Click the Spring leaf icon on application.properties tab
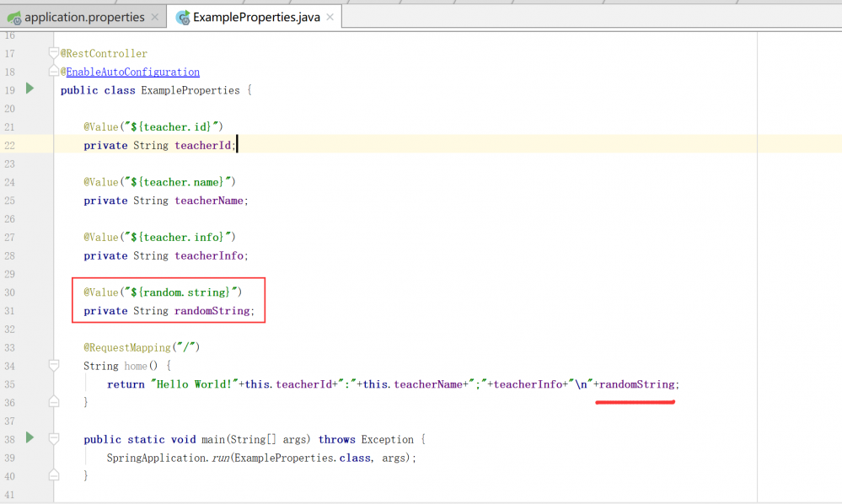 click(14, 18)
